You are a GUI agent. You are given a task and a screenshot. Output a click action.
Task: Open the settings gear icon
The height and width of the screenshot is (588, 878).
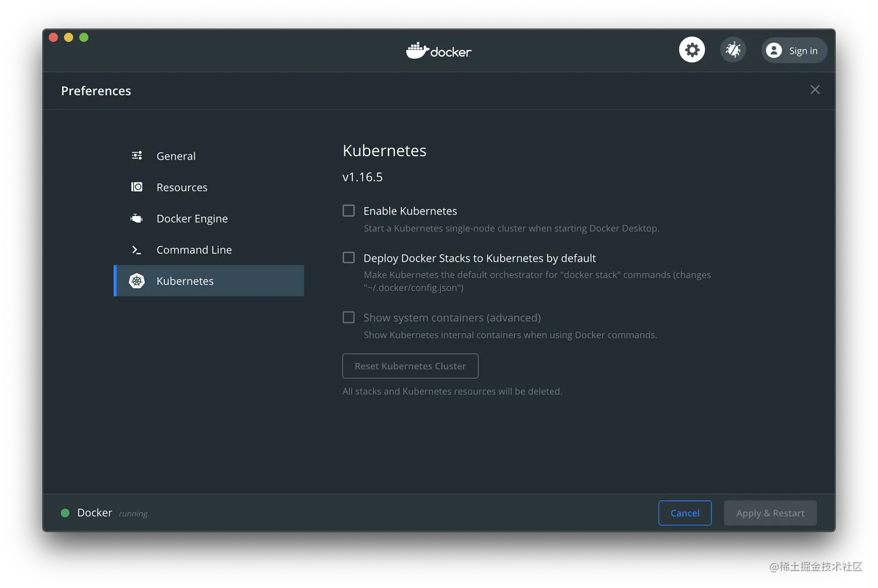pos(692,50)
